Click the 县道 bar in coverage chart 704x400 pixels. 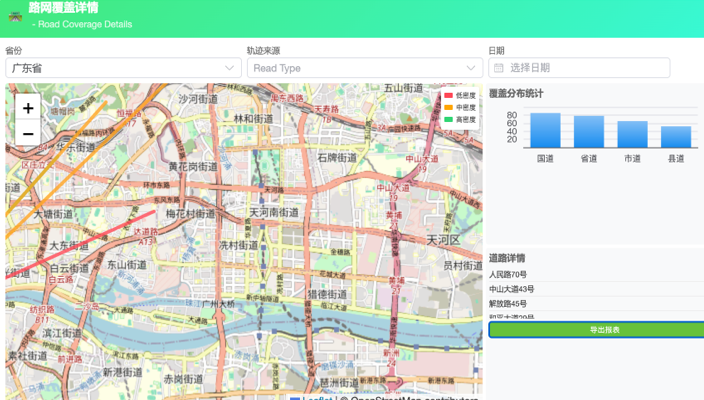tap(676, 137)
